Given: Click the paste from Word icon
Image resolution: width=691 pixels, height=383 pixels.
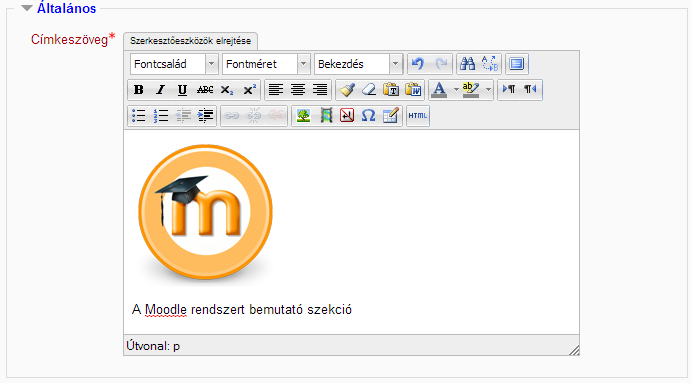Looking at the screenshot, I should 413,90.
